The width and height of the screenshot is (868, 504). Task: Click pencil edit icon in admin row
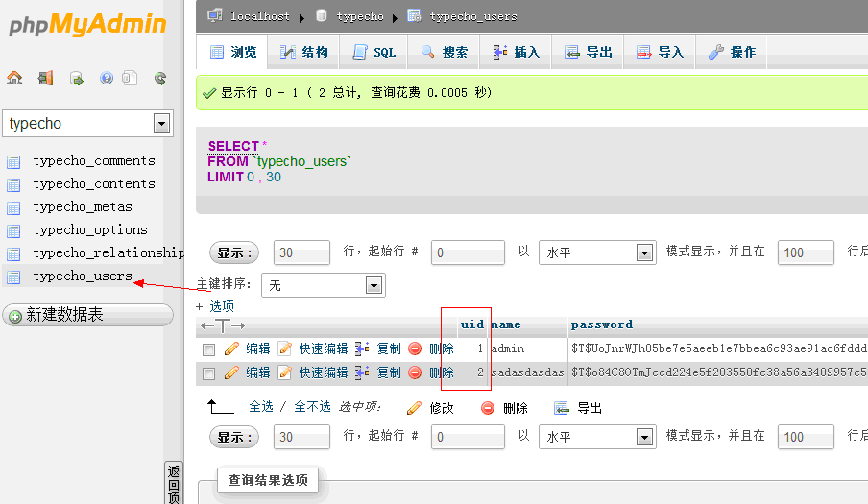tap(231, 348)
